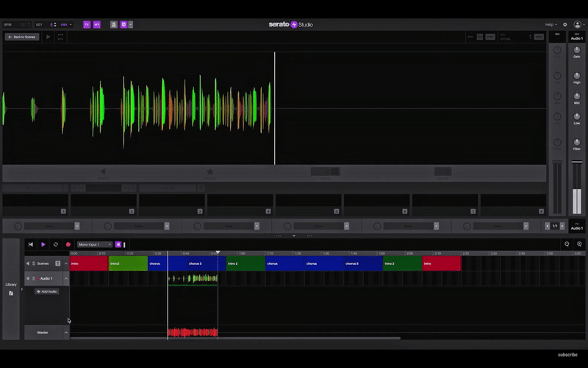Click the first FX slot knob
The image size is (588, 368).
point(18,226)
